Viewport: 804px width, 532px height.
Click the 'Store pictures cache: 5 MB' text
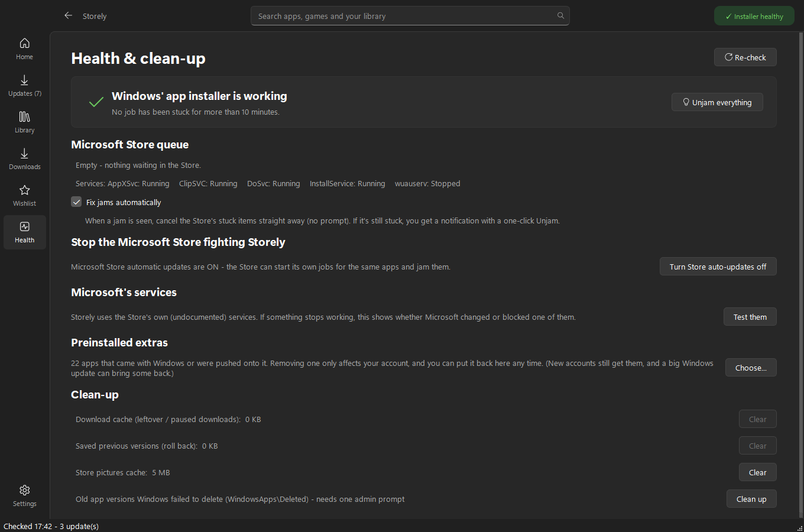[123, 473]
